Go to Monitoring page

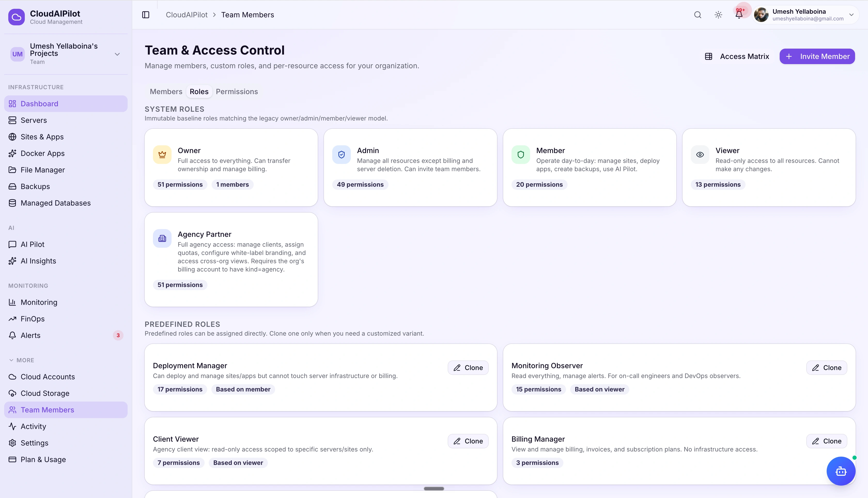[66, 302]
